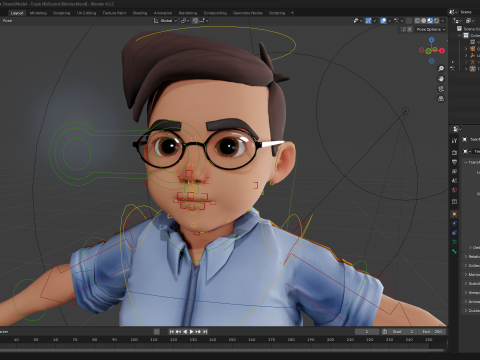Toggle X-axis mirror for pose
This screenshot has height=360, width=480.
click(x=410, y=29)
